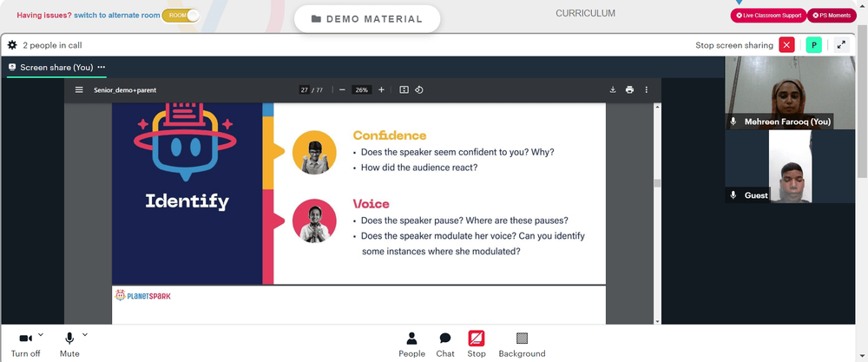Click '2 people in call' text

pyautogui.click(x=52, y=45)
